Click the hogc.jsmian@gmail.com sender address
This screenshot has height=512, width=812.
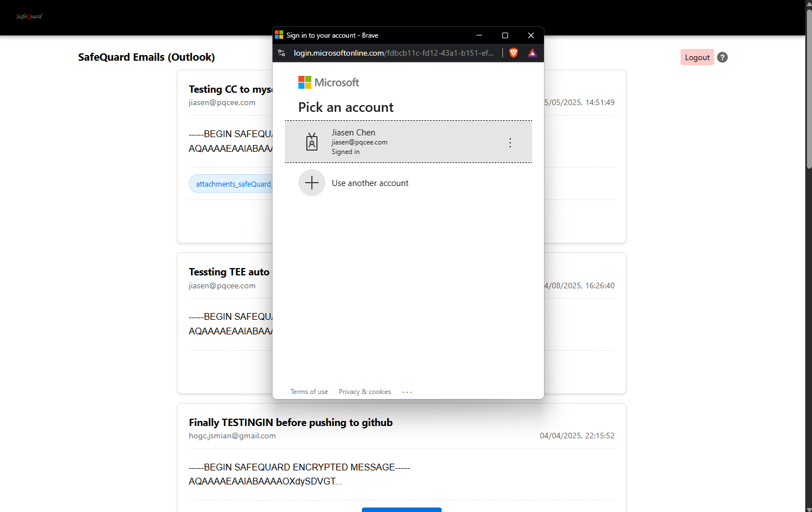point(232,436)
